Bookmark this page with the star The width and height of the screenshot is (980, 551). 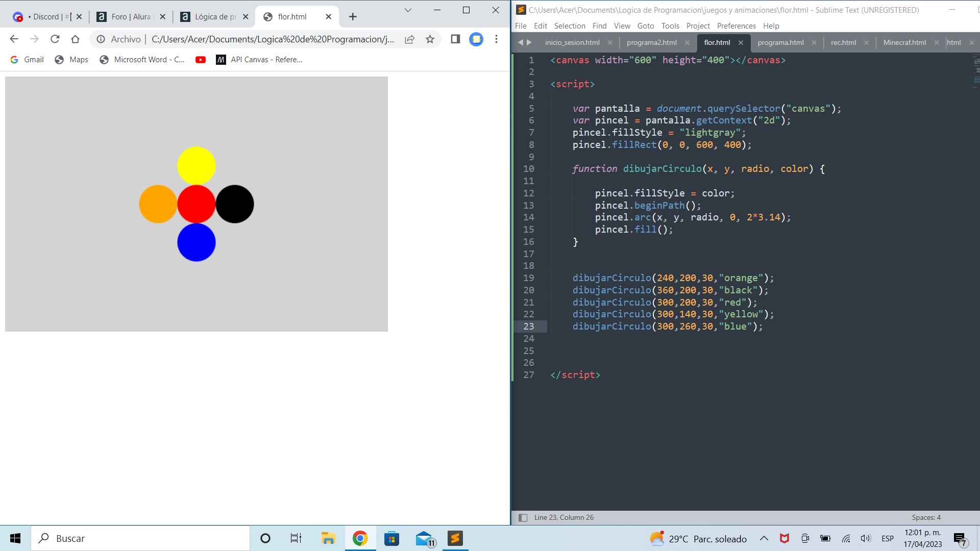430,39
